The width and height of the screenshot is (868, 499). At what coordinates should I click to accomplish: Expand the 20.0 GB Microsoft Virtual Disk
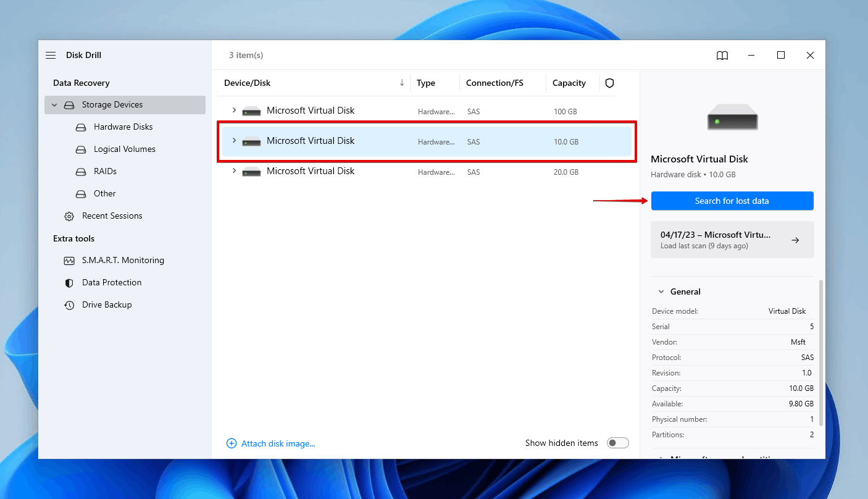(x=234, y=170)
